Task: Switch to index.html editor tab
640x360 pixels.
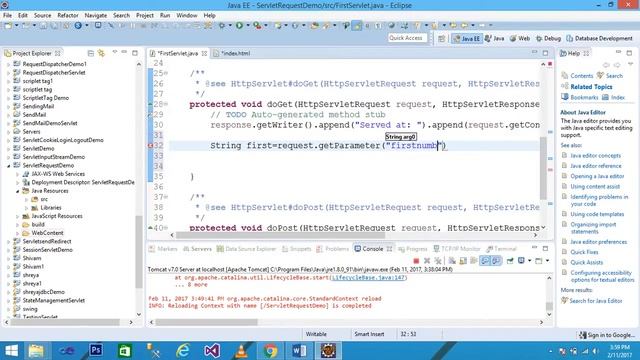Action: click(233, 53)
